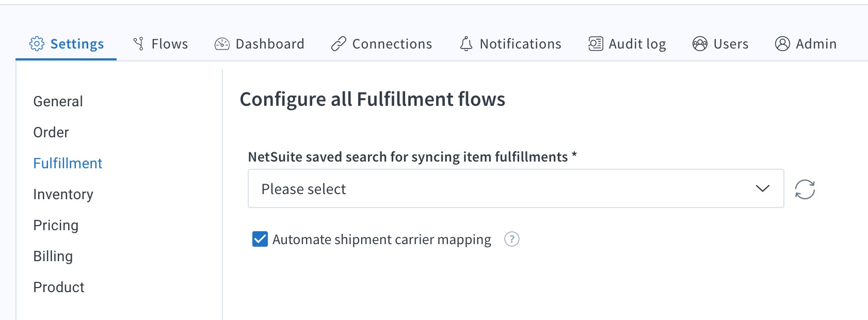Open the Order settings section
Image resolution: width=868 pixels, height=320 pixels.
(x=51, y=133)
